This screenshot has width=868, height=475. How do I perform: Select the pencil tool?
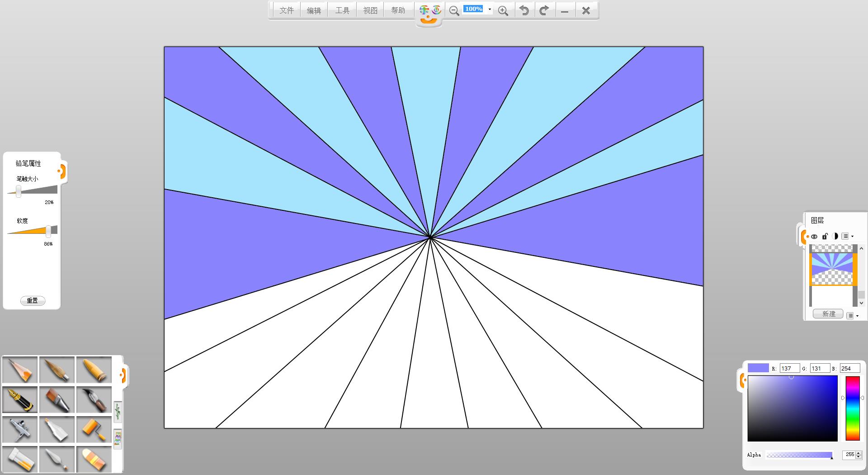coord(20,370)
